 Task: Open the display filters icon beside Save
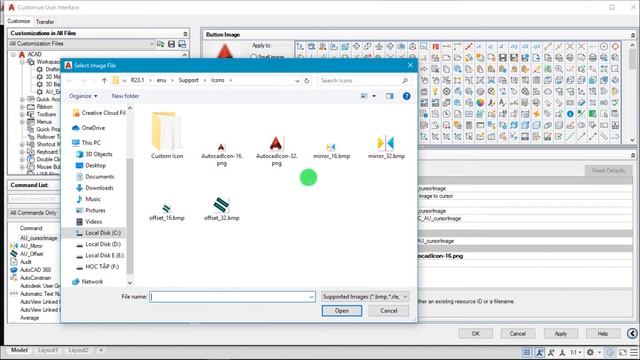pos(182,44)
